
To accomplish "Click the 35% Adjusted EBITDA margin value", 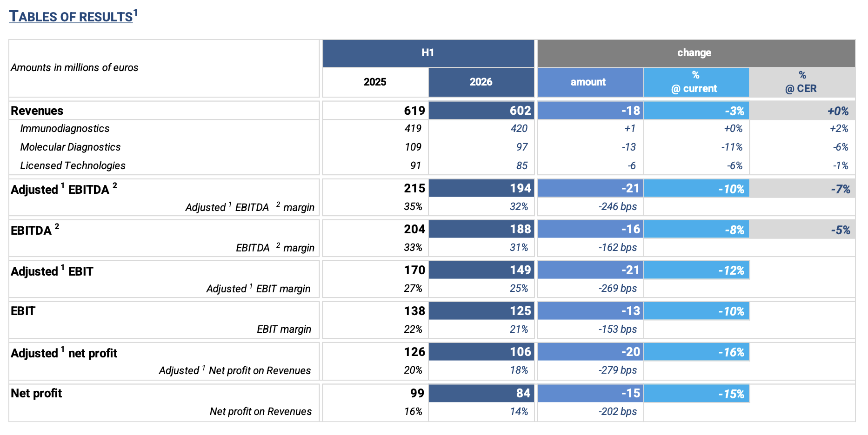I will (413, 207).
